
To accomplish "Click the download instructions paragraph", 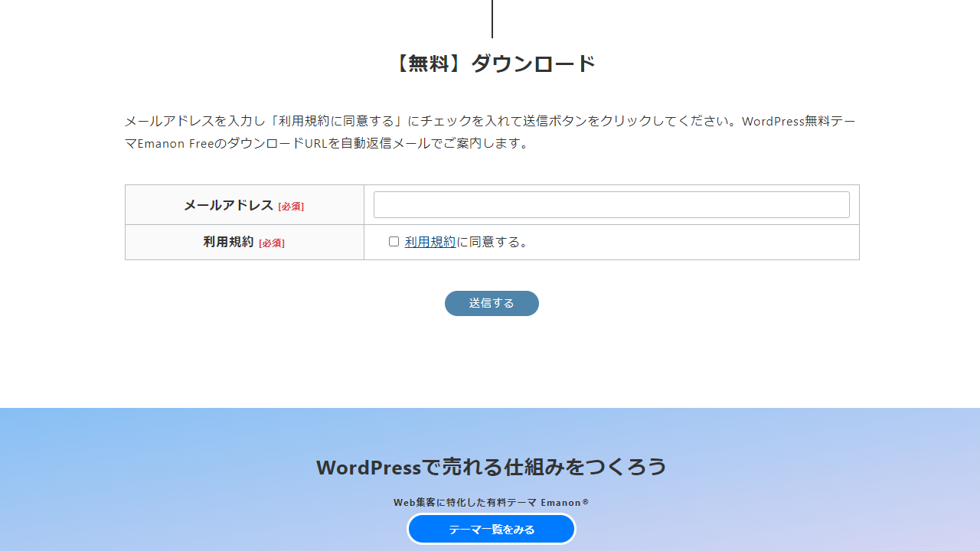I will (x=490, y=131).
